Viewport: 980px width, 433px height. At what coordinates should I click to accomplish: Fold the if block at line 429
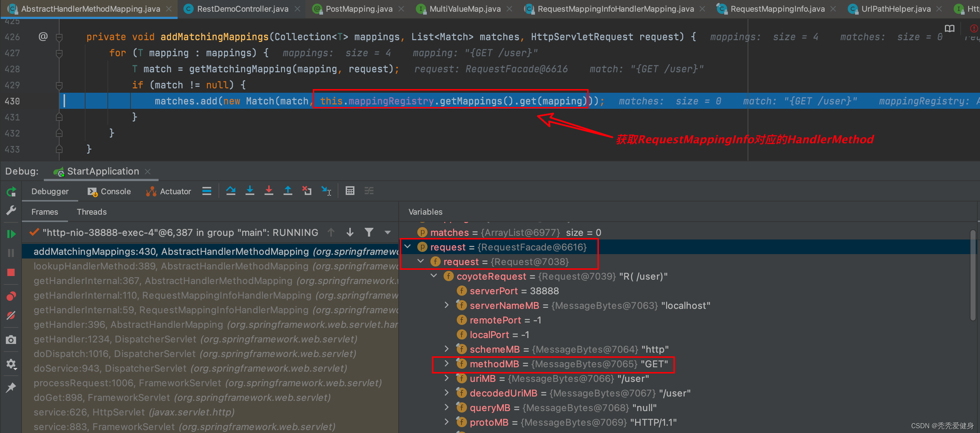coord(59,85)
